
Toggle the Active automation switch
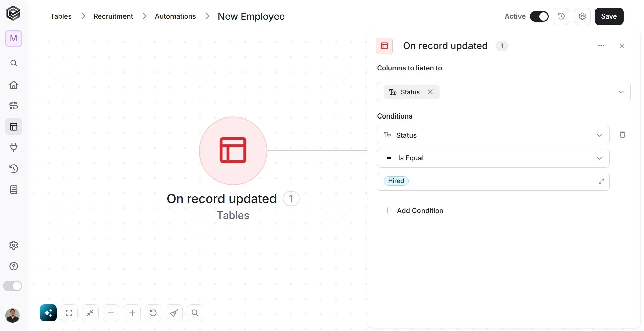point(539,16)
